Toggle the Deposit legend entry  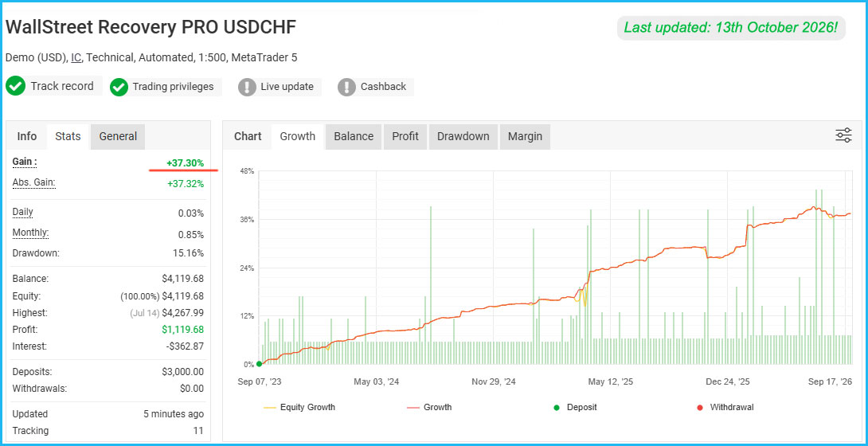point(575,407)
